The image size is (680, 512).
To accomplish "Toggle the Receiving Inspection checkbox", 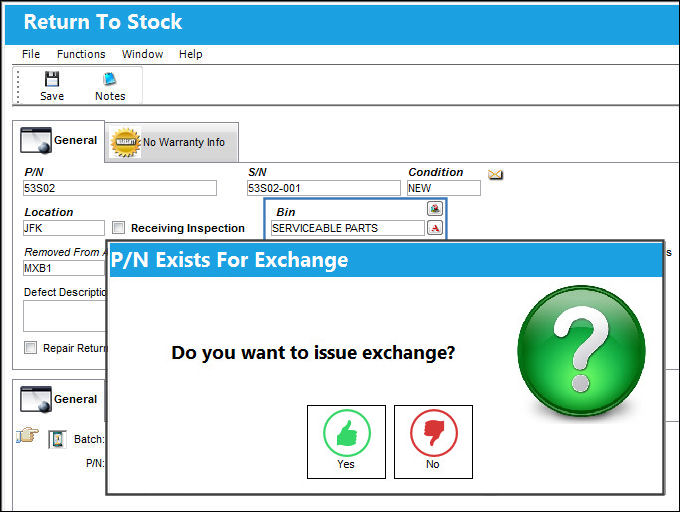I will click(x=118, y=228).
